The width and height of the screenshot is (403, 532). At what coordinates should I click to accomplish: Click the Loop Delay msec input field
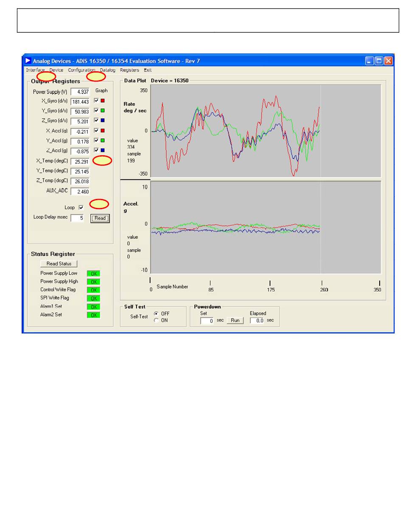click(77, 218)
